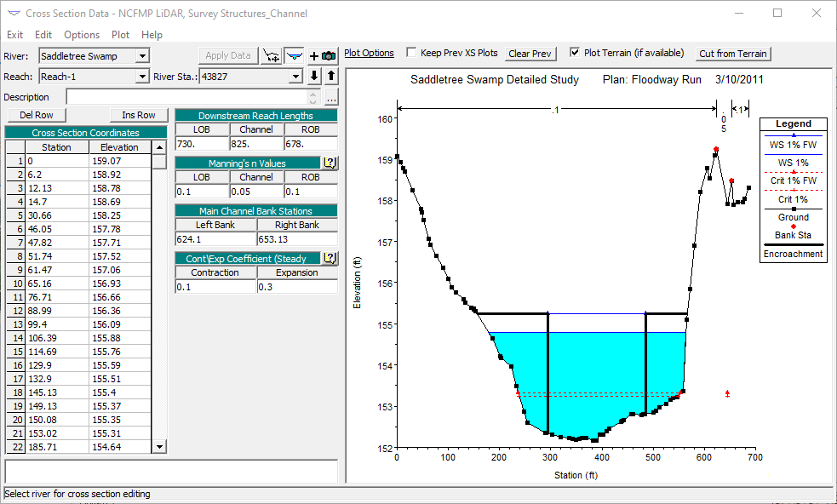Screen dimensions: 837x504
Task: Open Manning's n Values help icon
Action: click(330, 163)
